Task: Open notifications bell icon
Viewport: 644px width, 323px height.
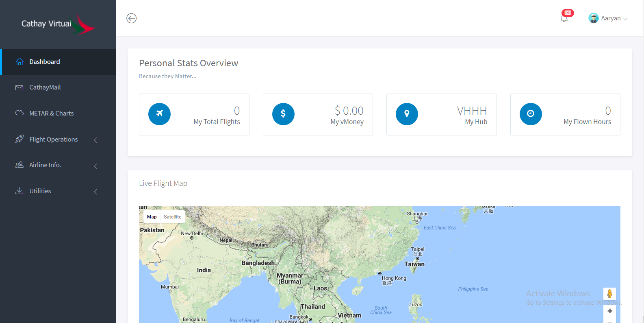Action: point(564,19)
